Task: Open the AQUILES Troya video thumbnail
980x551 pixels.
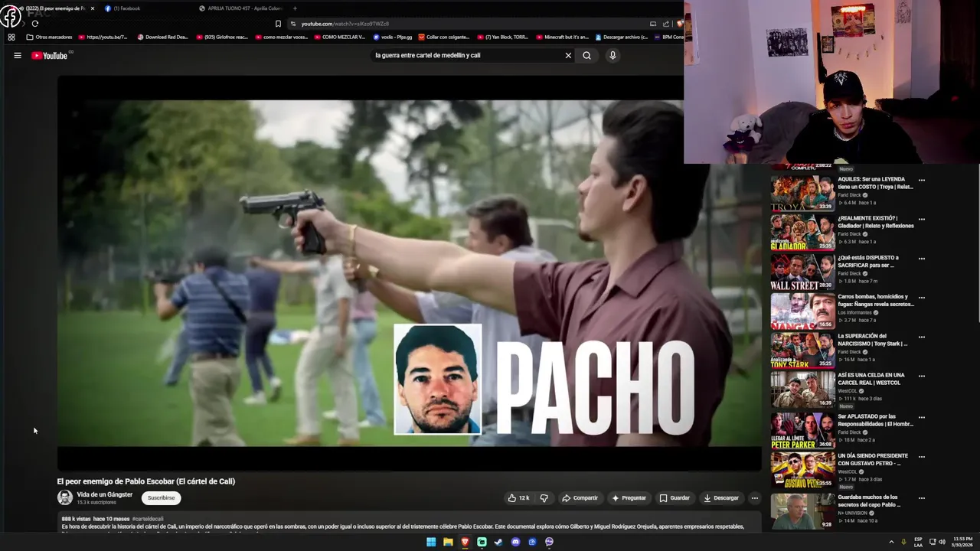Action: click(802, 193)
